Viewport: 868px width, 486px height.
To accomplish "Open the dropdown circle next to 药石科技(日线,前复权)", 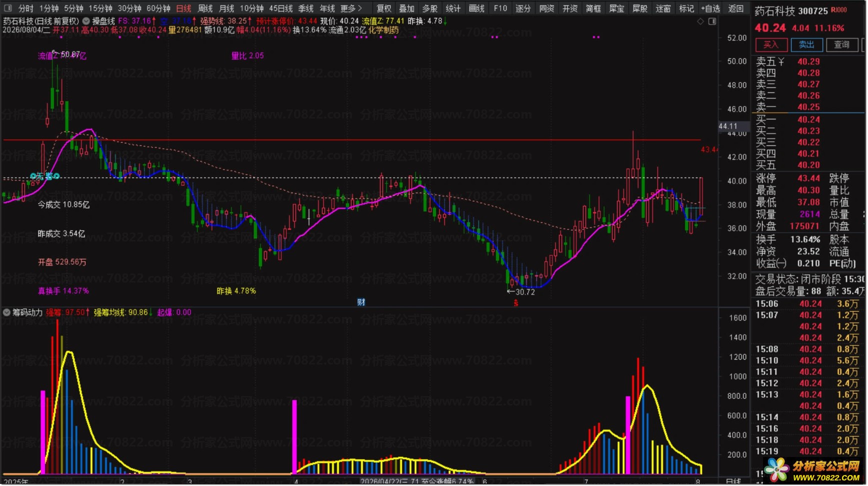I will click(86, 21).
